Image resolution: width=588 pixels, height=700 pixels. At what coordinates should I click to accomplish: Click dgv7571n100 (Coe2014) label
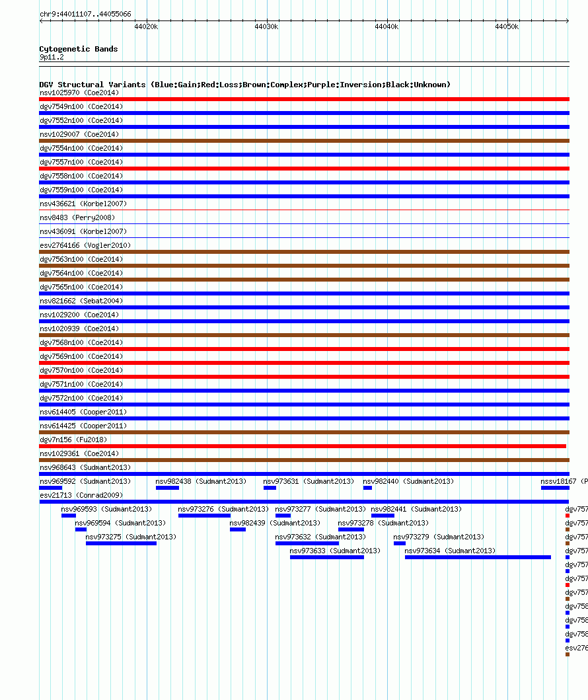81,384
